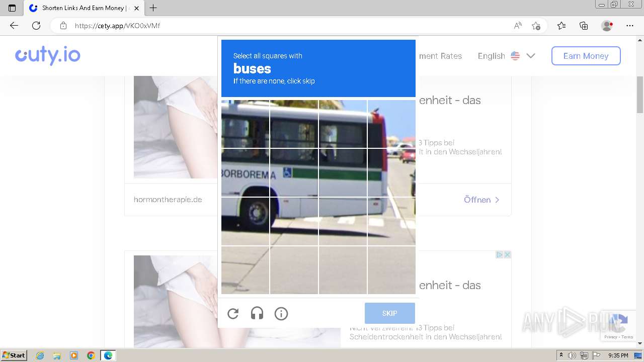Open the Favorites list icon
644x362 pixels.
click(561, 26)
